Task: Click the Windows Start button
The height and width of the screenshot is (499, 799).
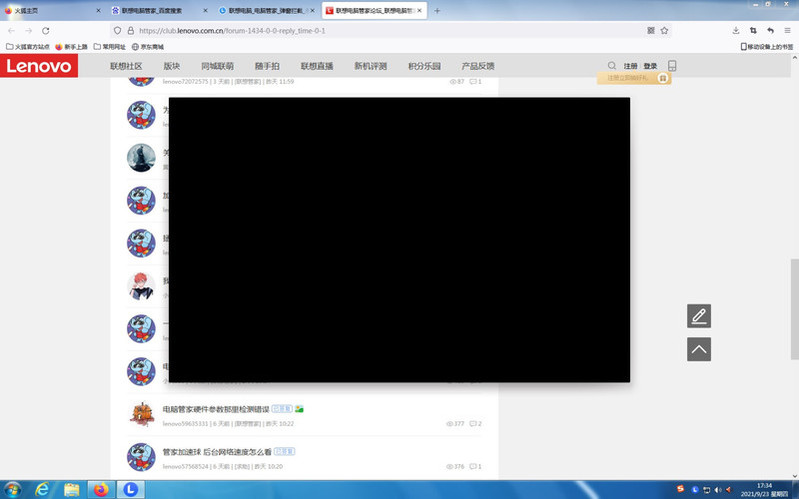Action: pos(13,489)
